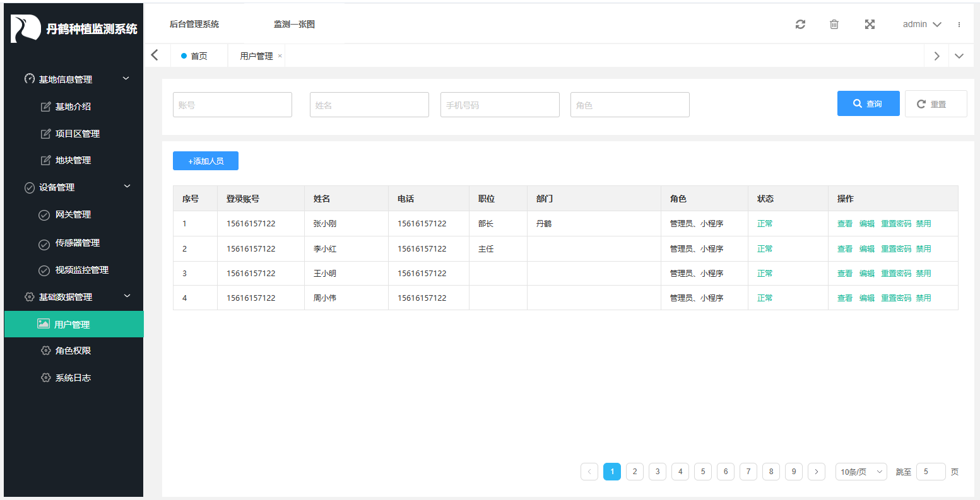This screenshot has height=500, width=980.
Task: Open the tab list down-chevron
Action: (959, 56)
